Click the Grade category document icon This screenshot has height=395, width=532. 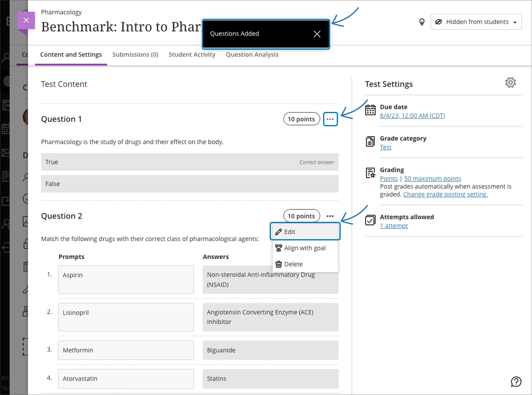tap(370, 141)
